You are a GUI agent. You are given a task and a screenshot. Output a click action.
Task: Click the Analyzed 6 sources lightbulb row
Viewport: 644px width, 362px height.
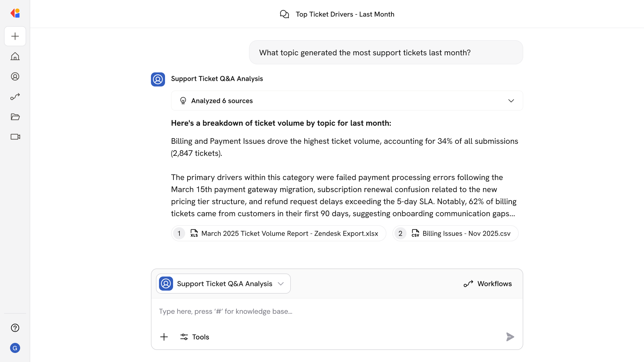click(x=221, y=101)
